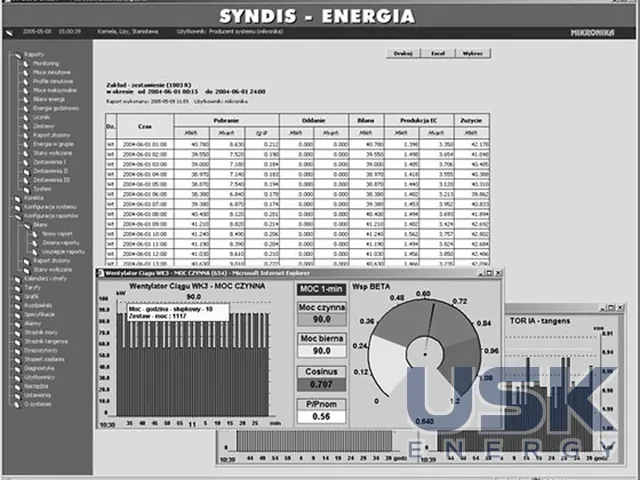Click the page icon beside Monitoring

(x=26, y=64)
